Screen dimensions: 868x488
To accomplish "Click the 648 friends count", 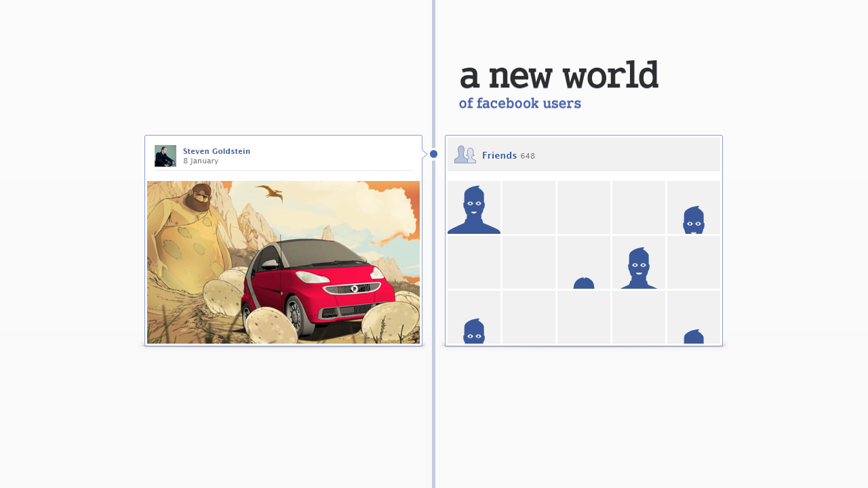I will (528, 157).
